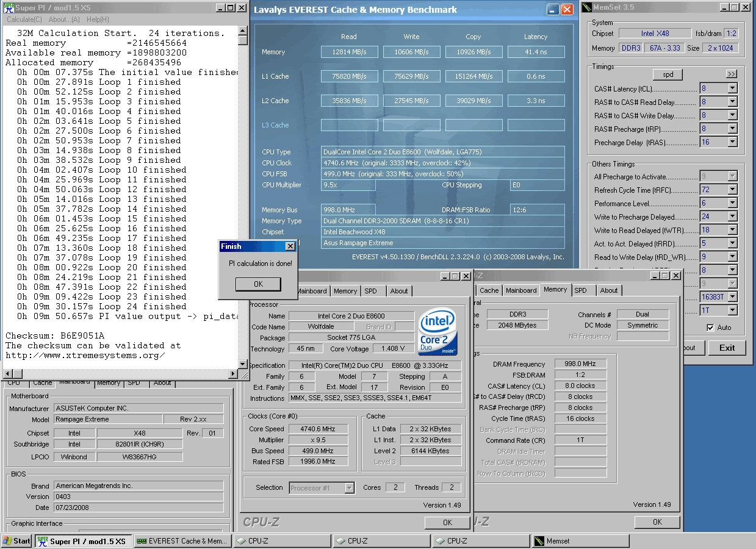Click the Exit button in MemSet

727,348
